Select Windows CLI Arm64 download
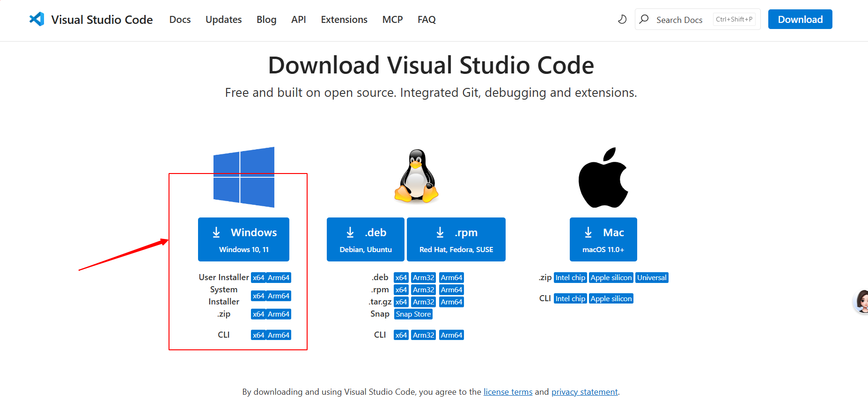This screenshot has height=398, width=868. [x=279, y=335]
